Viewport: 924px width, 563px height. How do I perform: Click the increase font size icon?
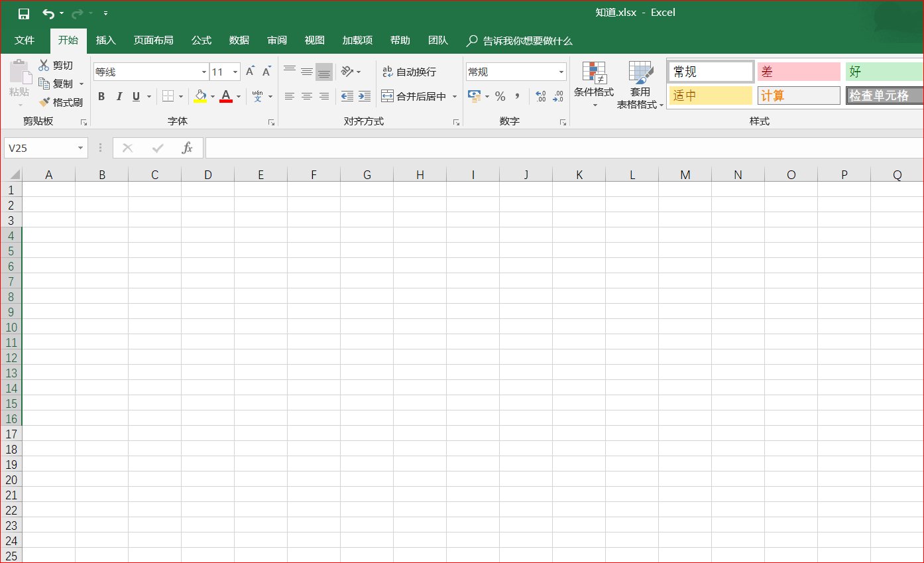(x=250, y=72)
